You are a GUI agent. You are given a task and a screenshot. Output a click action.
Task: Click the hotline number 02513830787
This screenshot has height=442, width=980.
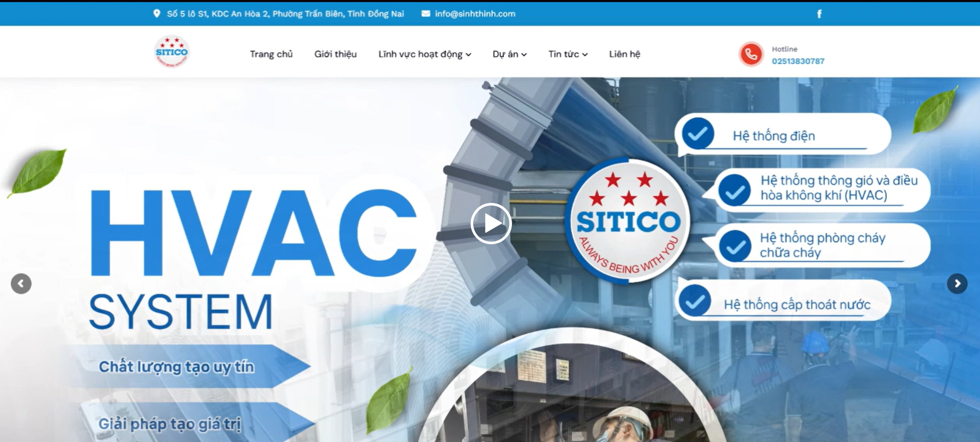[798, 61]
